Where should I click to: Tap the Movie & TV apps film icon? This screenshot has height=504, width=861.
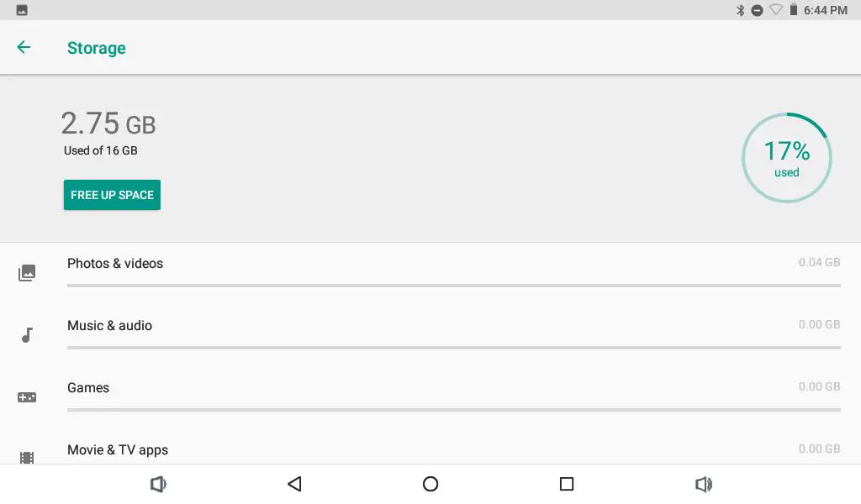point(27,458)
